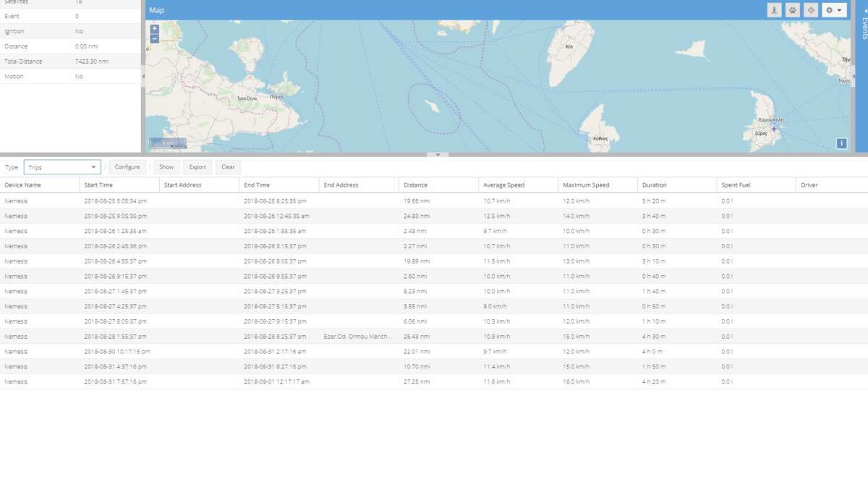Zoom out on the map
Screen dimensions: 868x485
tap(155, 38)
